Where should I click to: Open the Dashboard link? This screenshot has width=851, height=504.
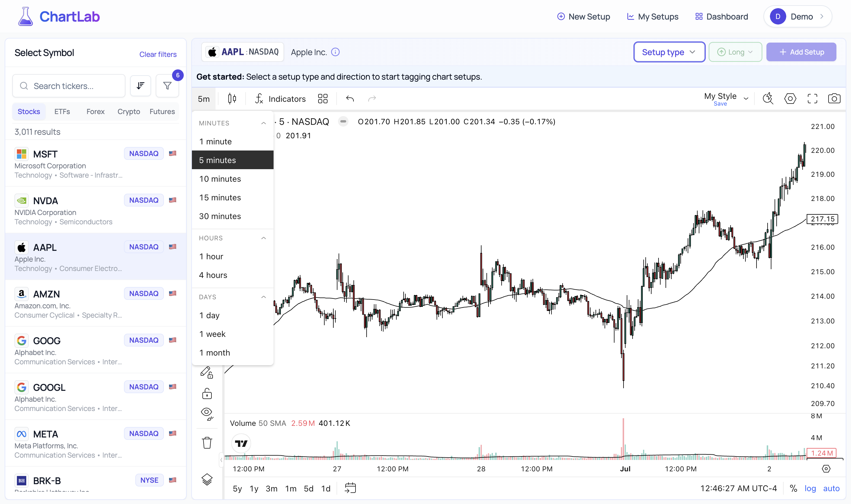(721, 16)
